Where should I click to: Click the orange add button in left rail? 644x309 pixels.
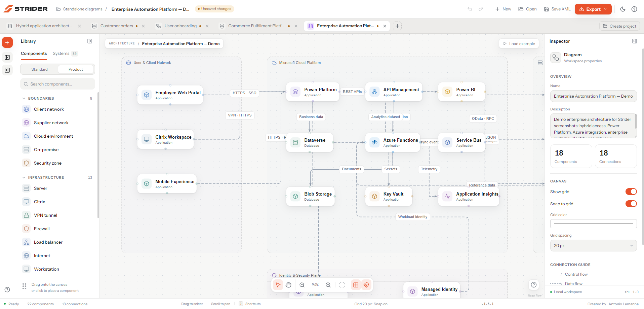[x=7, y=42]
